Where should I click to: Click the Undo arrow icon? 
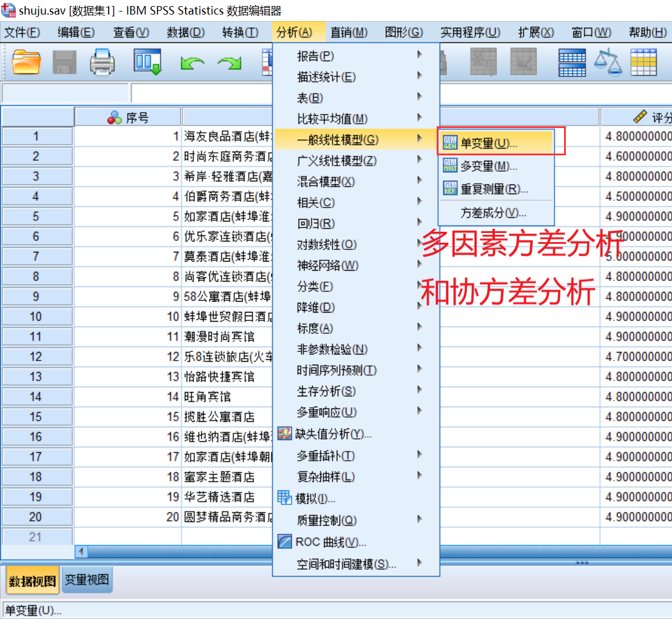click(192, 64)
